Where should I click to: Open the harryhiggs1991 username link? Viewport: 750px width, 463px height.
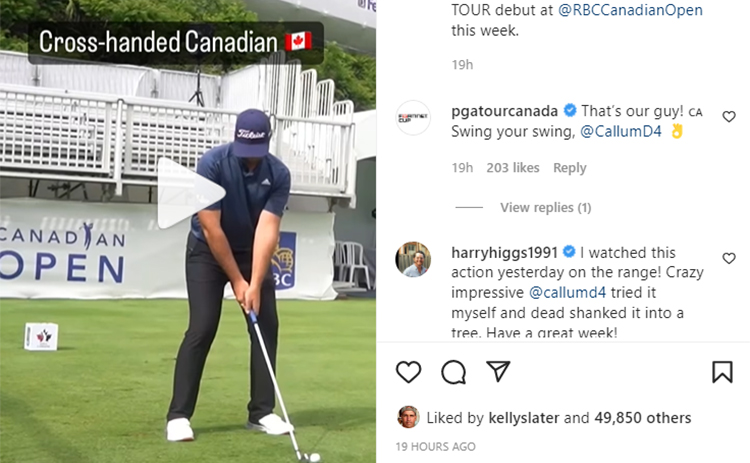[x=504, y=253]
